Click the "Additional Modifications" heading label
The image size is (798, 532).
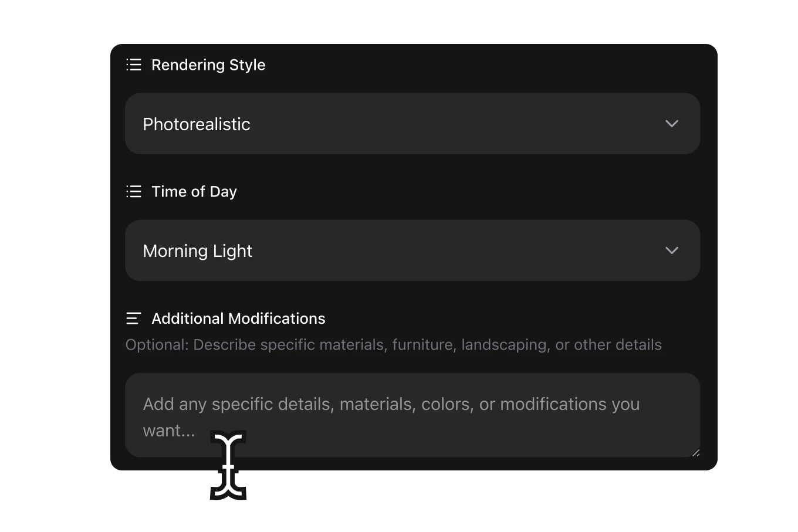pyautogui.click(x=238, y=318)
